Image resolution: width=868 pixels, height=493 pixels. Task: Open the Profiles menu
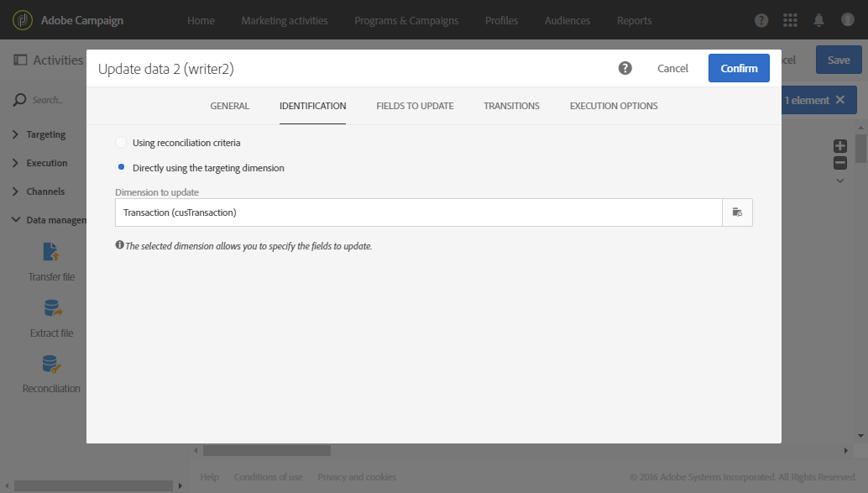(501, 20)
